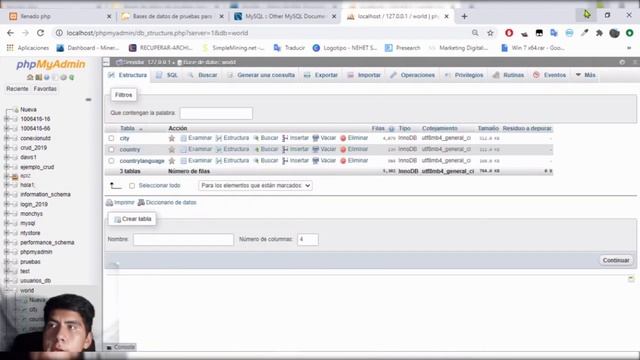Open the Operaciones tab

pyautogui.click(x=413, y=75)
